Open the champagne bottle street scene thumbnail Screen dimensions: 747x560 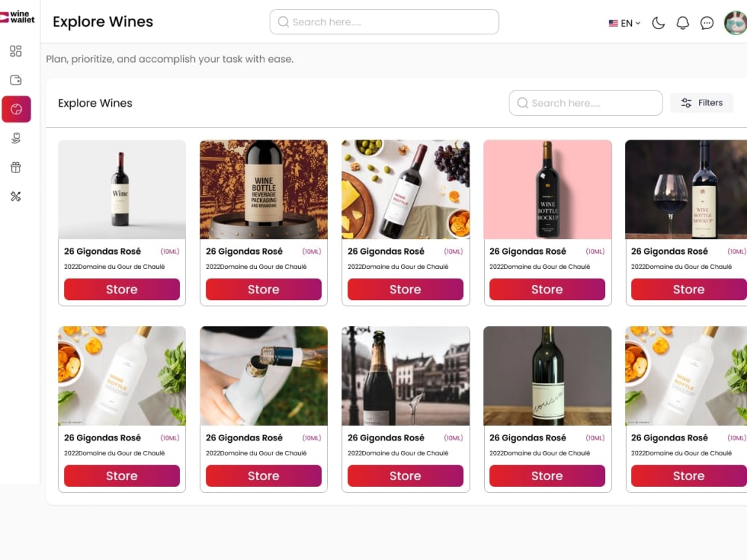coord(406,376)
